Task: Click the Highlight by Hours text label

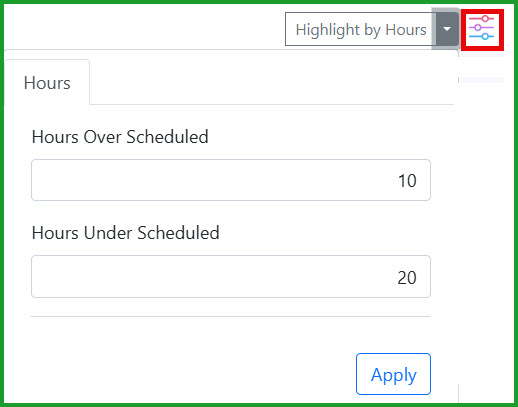Action: [361, 30]
